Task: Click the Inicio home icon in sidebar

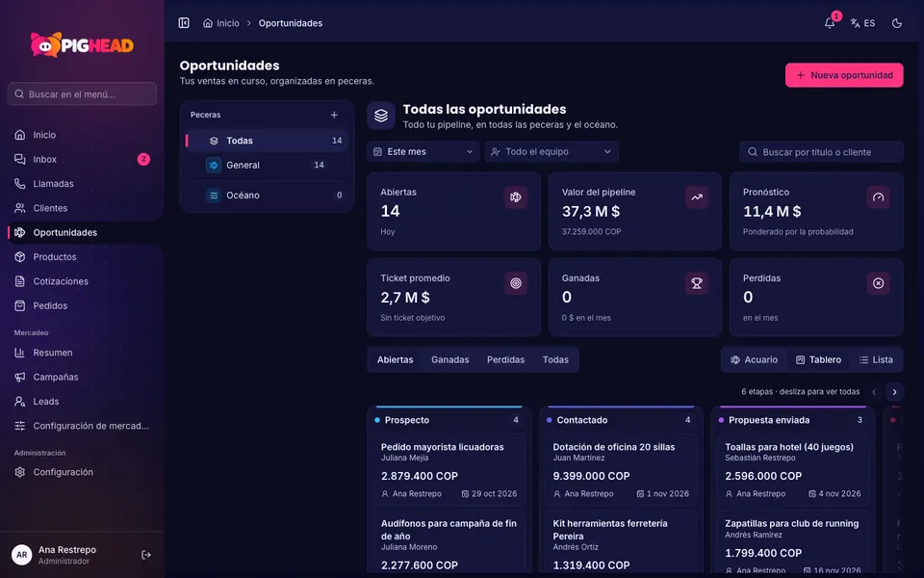Action: coord(20,135)
